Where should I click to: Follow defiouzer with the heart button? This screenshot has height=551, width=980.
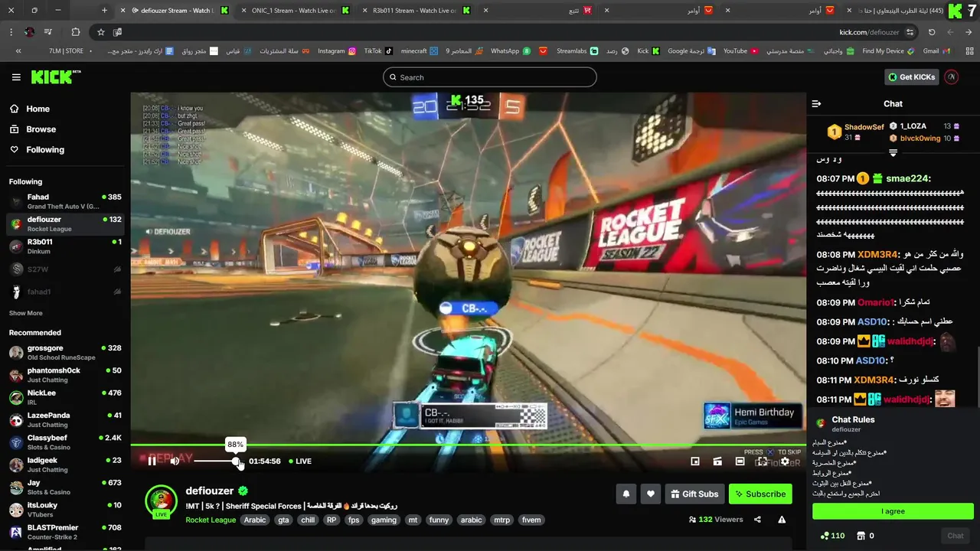[x=650, y=494]
